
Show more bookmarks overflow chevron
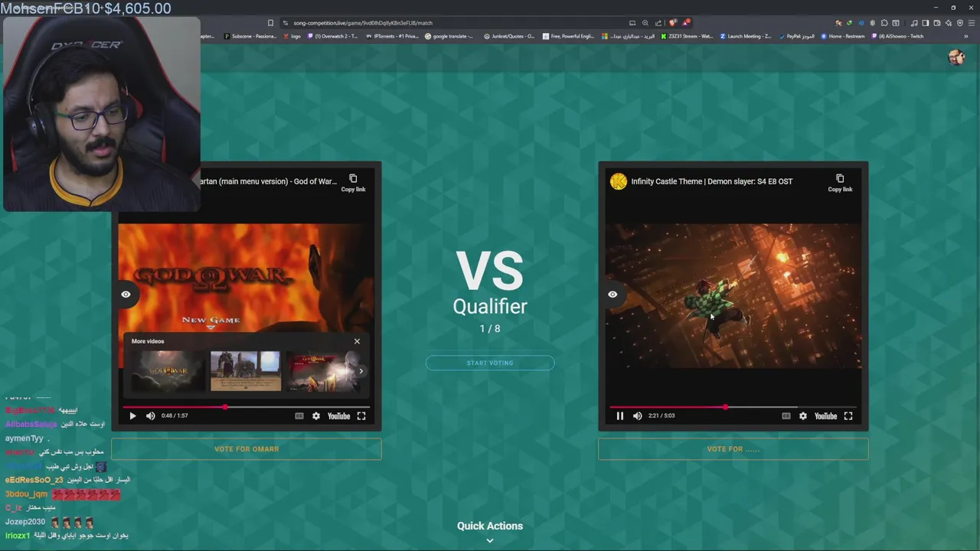tap(966, 36)
